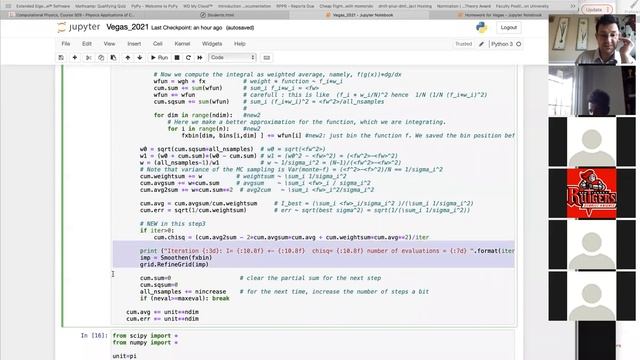Cut selected cells with the scissors icon
The height and width of the screenshot is (360, 640).
pos(88,58)
